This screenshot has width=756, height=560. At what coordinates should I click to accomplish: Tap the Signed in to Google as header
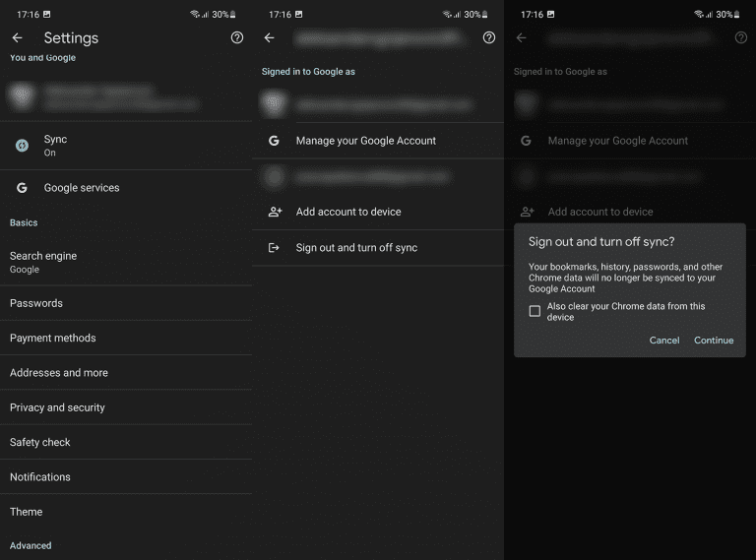coord(308,72)
